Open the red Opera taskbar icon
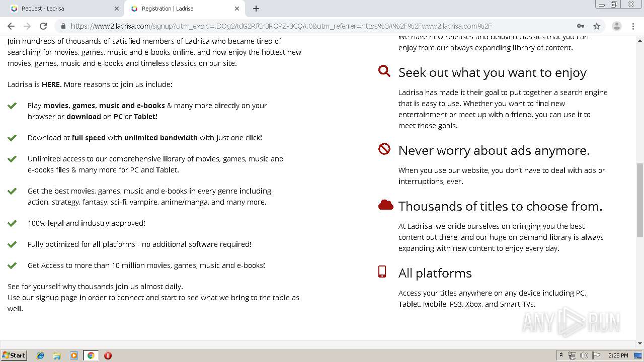Image resolution: width=644 pixels, height=362 pixels. 108,355
